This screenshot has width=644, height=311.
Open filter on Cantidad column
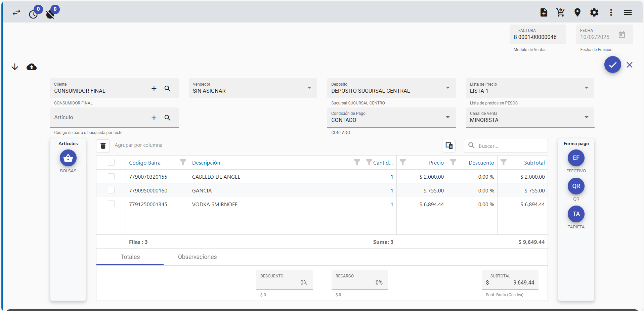pyautogui.click(x=369, y=162)
